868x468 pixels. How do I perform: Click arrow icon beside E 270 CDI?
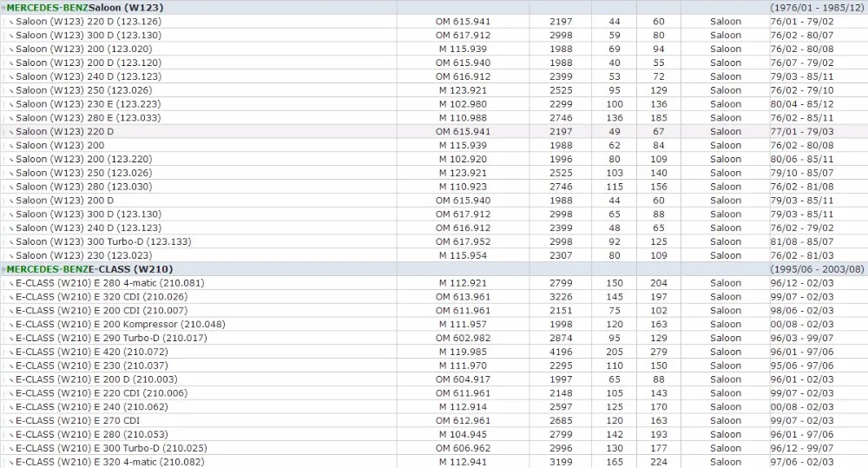11,422
